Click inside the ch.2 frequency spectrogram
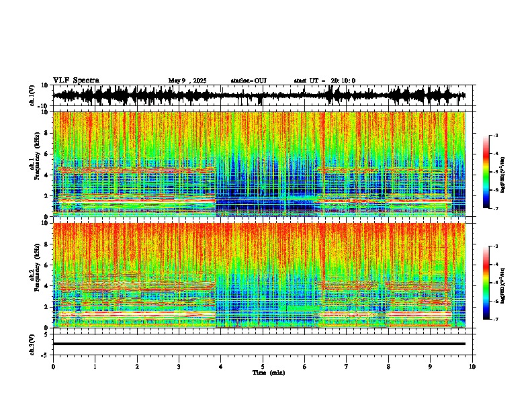The image size is (532, 411). pyautogui.click(x=259, y=275)
